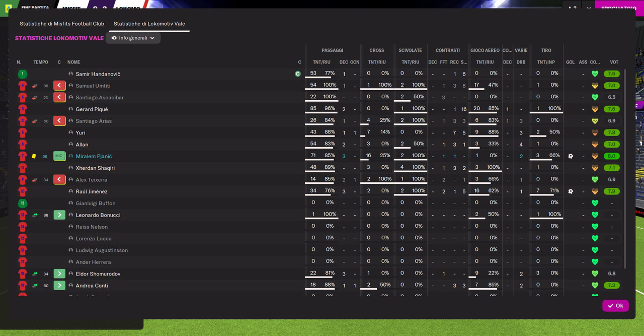This screenshot has width=644, height=336.
Task: Click the captain badge on Handanovič's row
Action: 298,74
